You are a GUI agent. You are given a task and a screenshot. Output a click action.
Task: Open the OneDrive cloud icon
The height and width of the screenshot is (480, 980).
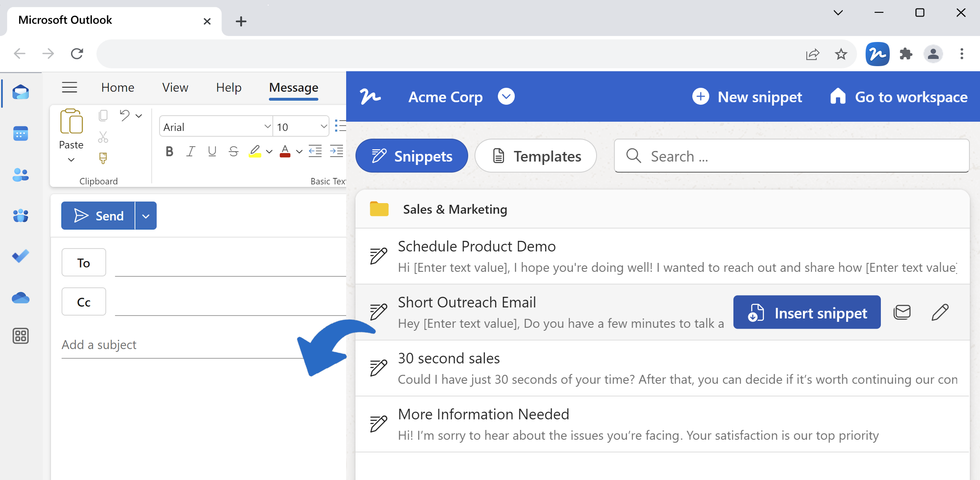tap(20, 298)
